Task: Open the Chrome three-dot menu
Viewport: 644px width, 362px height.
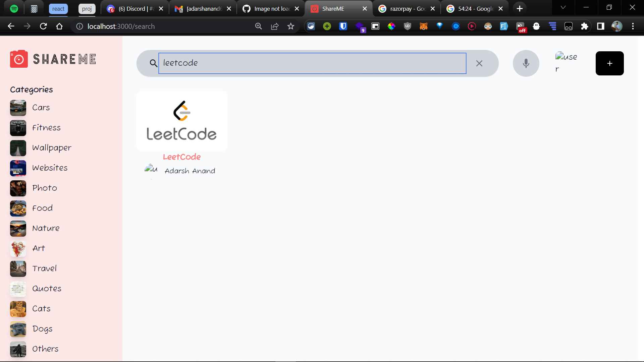Action: 633,26
